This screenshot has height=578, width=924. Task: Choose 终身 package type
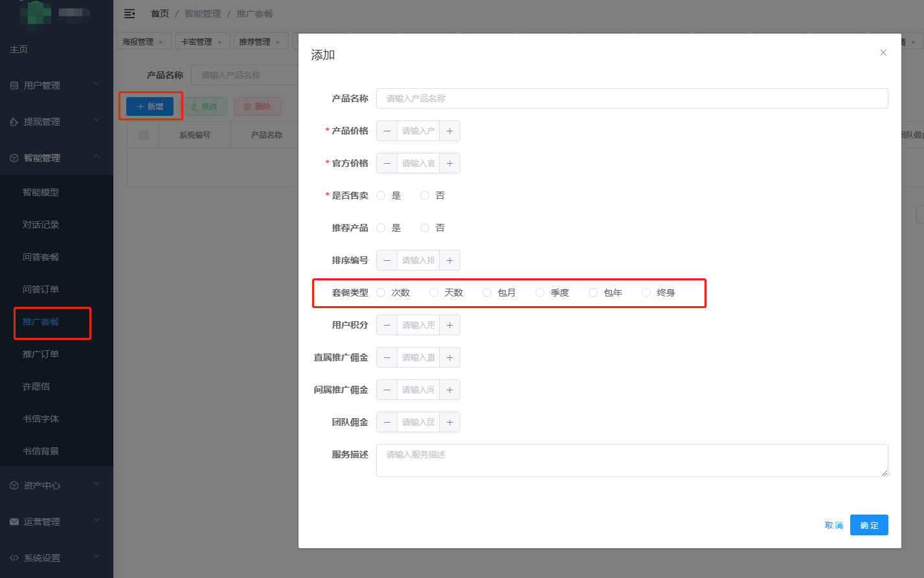pyautogui.click(x=647, y=293)
